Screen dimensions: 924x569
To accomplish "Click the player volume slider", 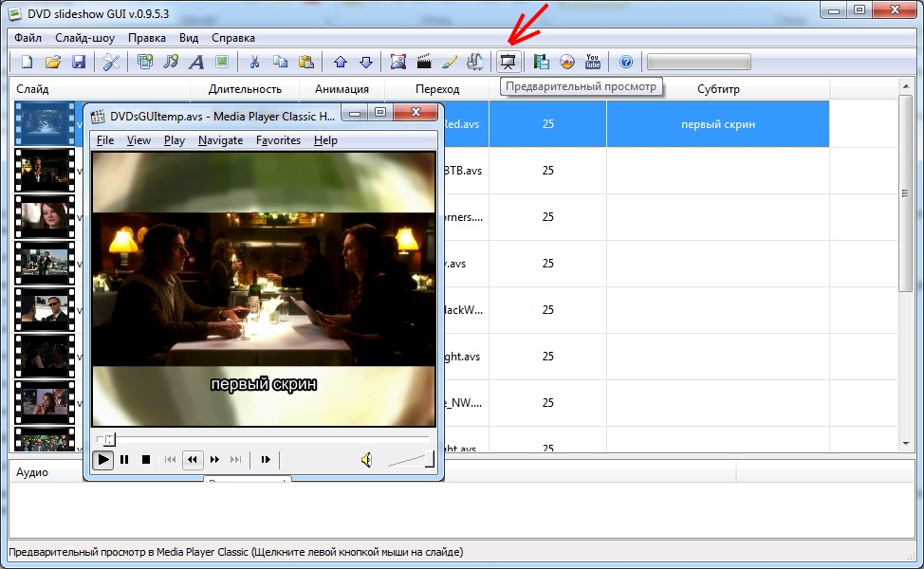I will pos(412,459).
